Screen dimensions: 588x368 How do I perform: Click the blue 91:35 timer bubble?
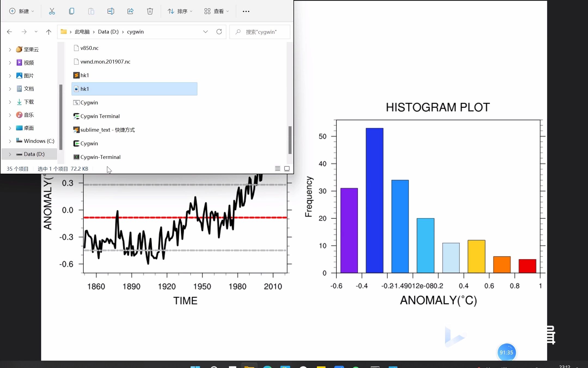(x=506, y=352)
